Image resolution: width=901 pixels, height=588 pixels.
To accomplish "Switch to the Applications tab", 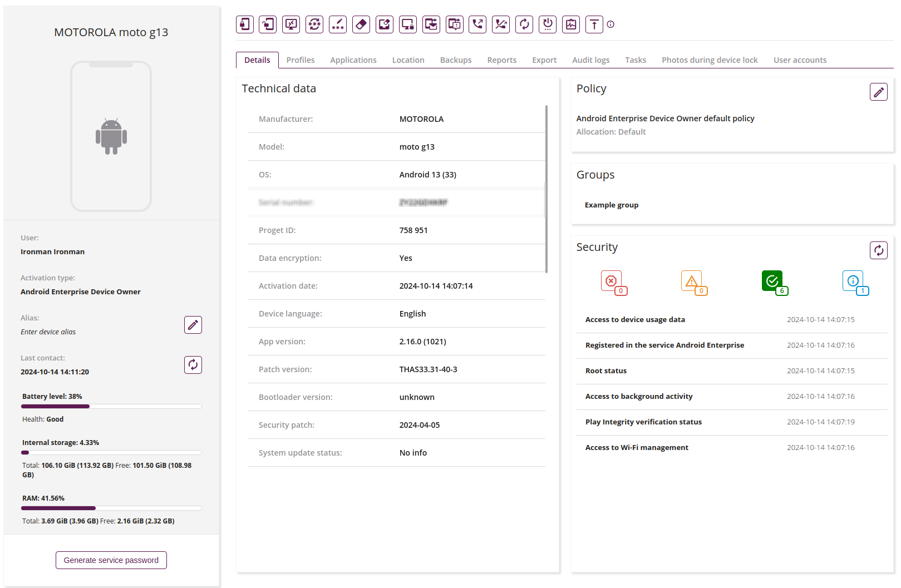I will tap(353, 60).
